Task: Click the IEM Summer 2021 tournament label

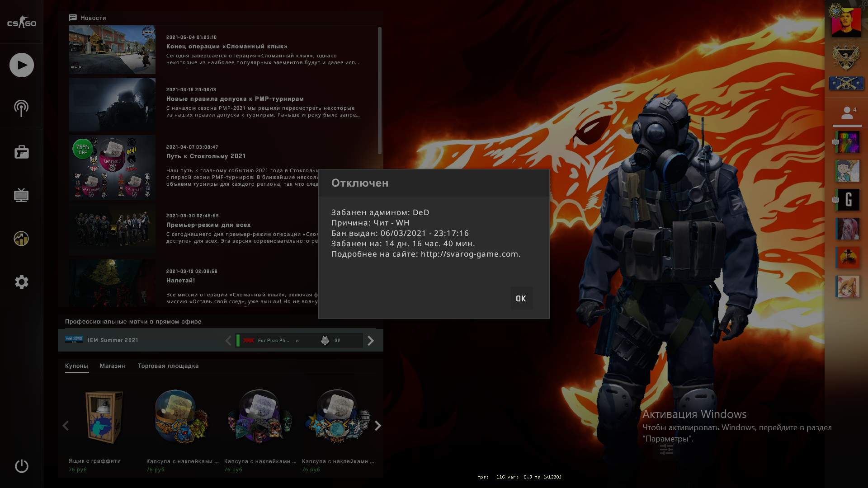Action: point(113,340)
